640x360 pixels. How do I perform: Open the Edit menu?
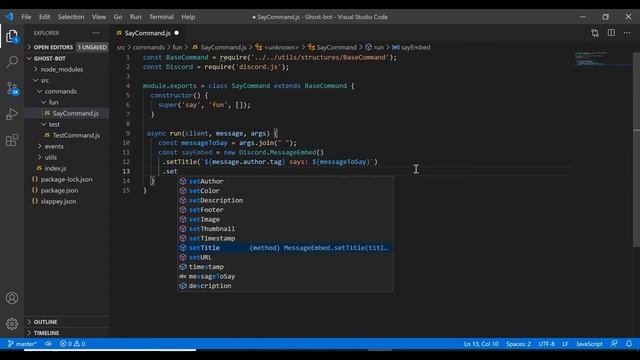(x=44, y=17)
